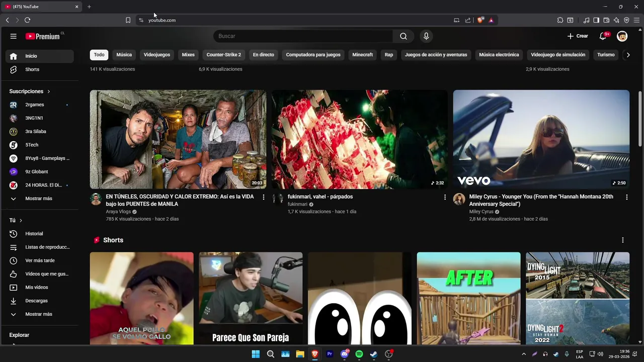The height and width of the screenshot is (362, 644).
Task: Expand the Tú section chevron
Action: [x=21, y=220]
